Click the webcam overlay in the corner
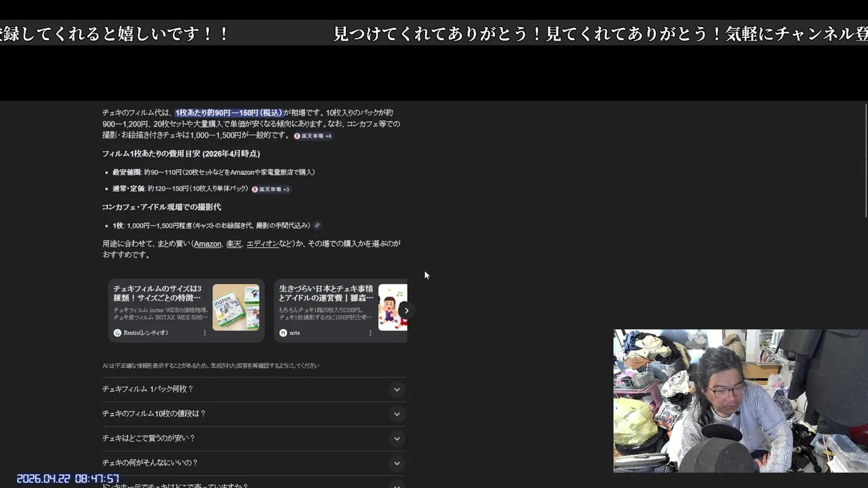Viewport: 868px width, 488px height. pos(741,401)
